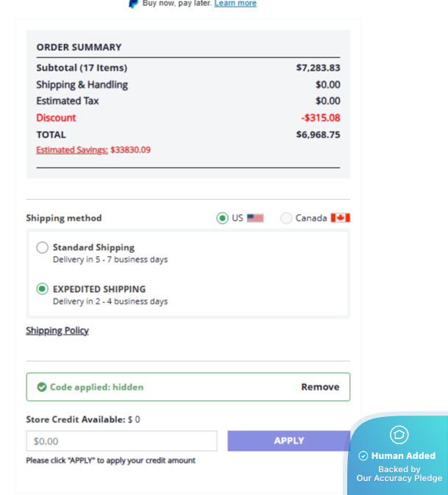This screenshot has height=495, width=448.
Task: Click the US flag icon
Action: point(255,218)
